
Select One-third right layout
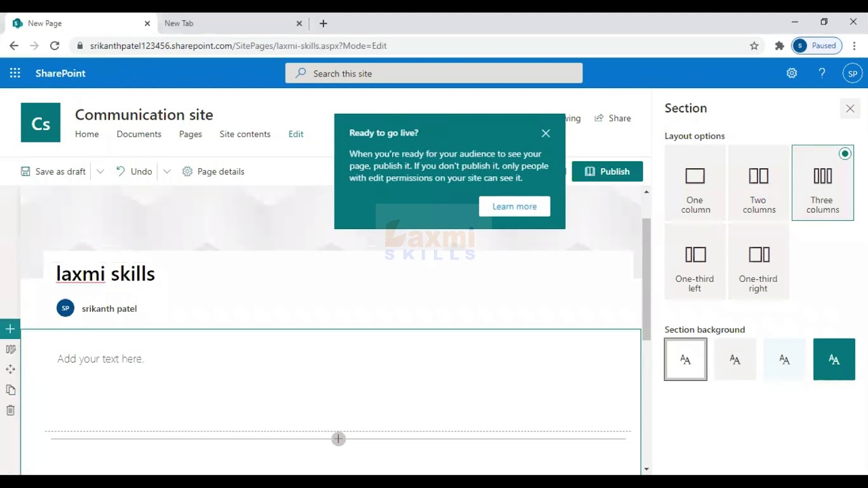pyautogui.click(x=758, y=262)
